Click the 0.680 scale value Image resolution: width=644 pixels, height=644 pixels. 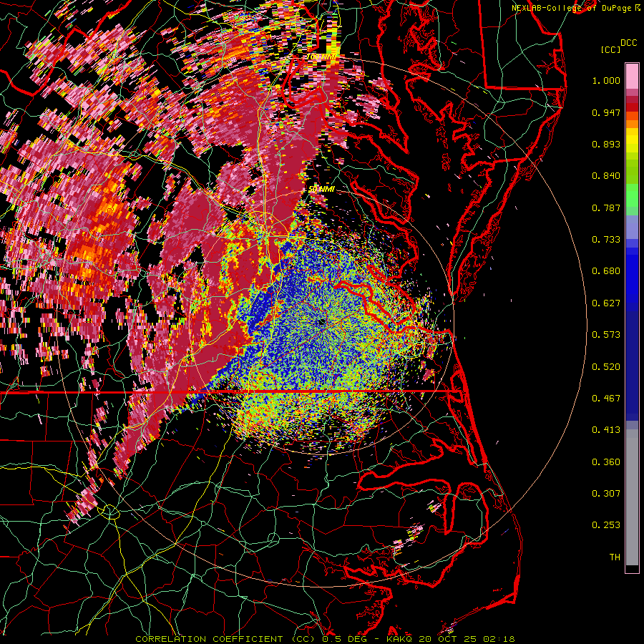(606, 271)
